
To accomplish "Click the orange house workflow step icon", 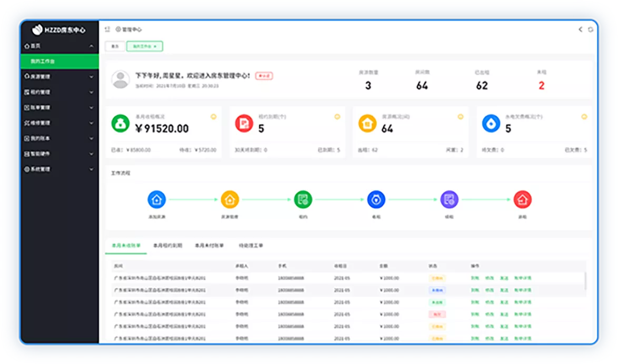I will [230, 200].
